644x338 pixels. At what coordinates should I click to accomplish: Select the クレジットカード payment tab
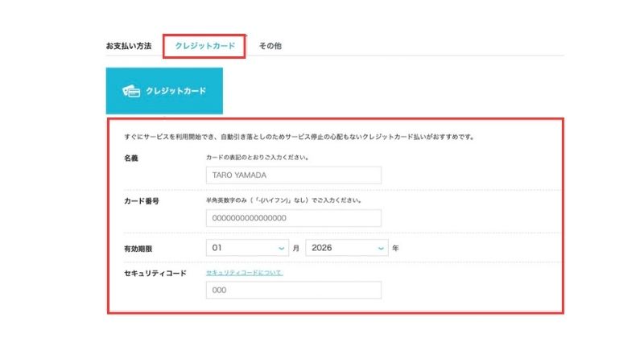pyautogui.click(x=204, y=46)
